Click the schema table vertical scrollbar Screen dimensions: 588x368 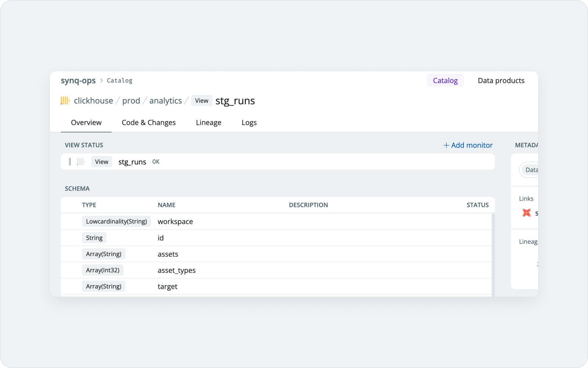(493, 255)
